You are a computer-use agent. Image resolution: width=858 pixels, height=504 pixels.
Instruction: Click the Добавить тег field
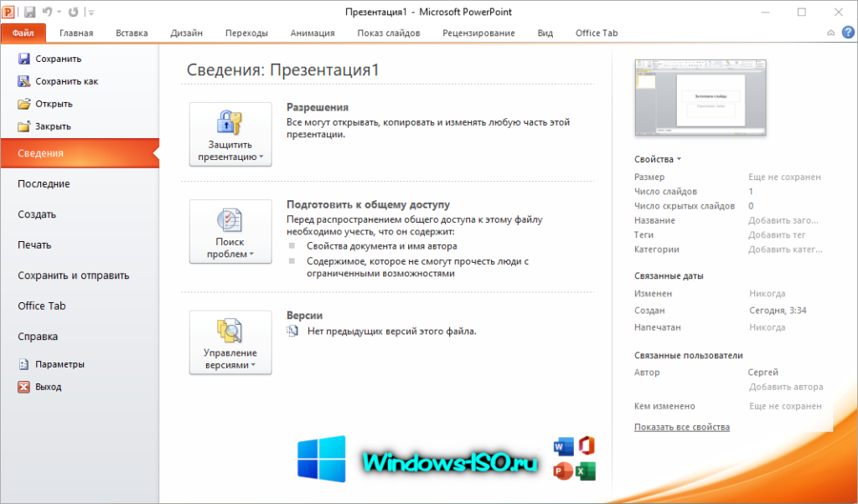[777, 234]
